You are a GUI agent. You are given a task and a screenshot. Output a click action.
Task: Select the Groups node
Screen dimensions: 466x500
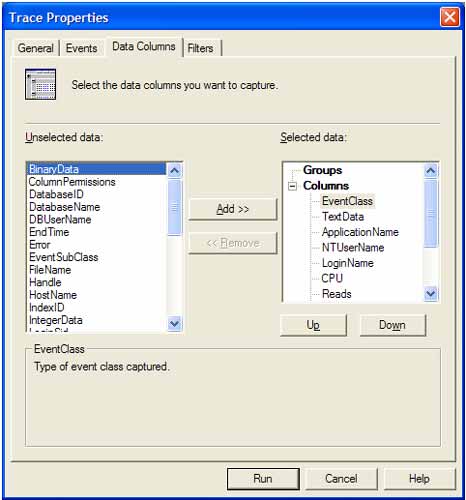point(322,170)
